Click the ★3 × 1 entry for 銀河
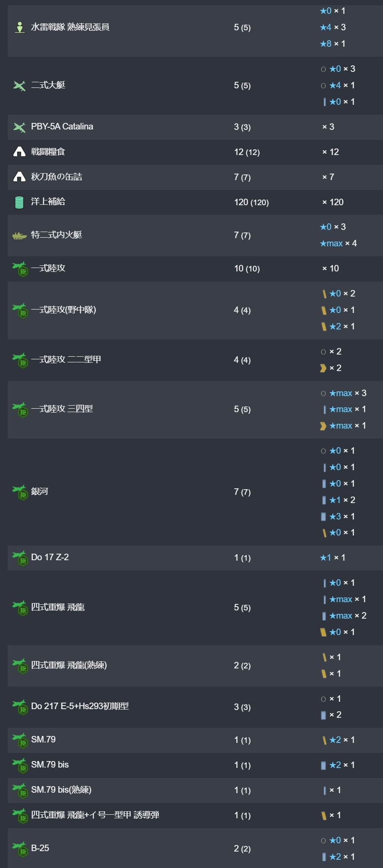 point(338,516)
